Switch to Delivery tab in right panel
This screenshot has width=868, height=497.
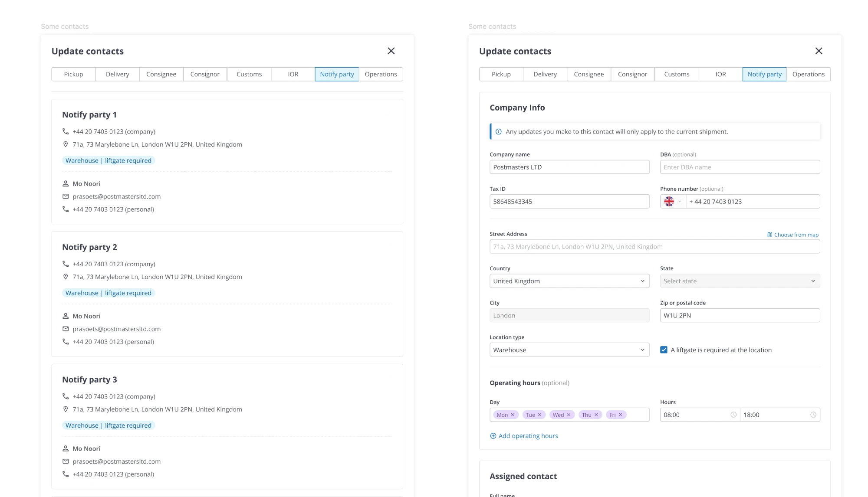(545, 74)
